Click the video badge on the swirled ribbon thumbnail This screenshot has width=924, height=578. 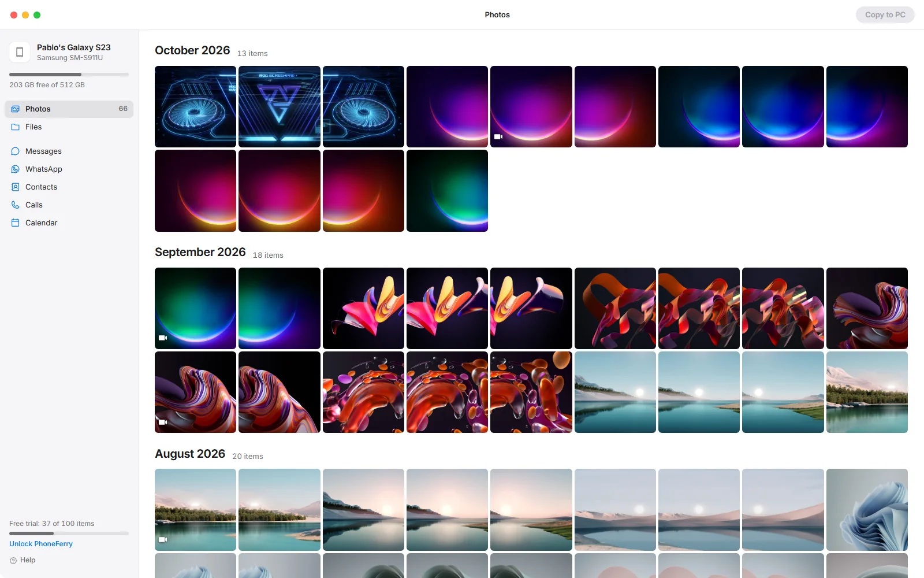click(x=163, y=423)
